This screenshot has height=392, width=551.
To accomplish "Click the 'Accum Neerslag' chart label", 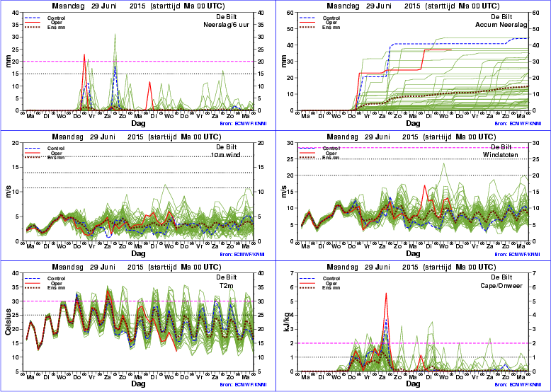I will (x=501, y=25).
